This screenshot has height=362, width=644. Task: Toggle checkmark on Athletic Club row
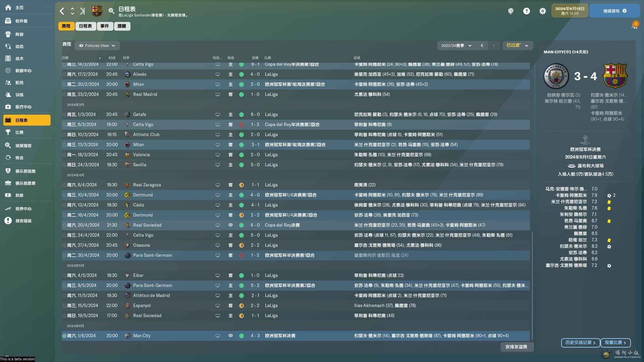(64, 135)
